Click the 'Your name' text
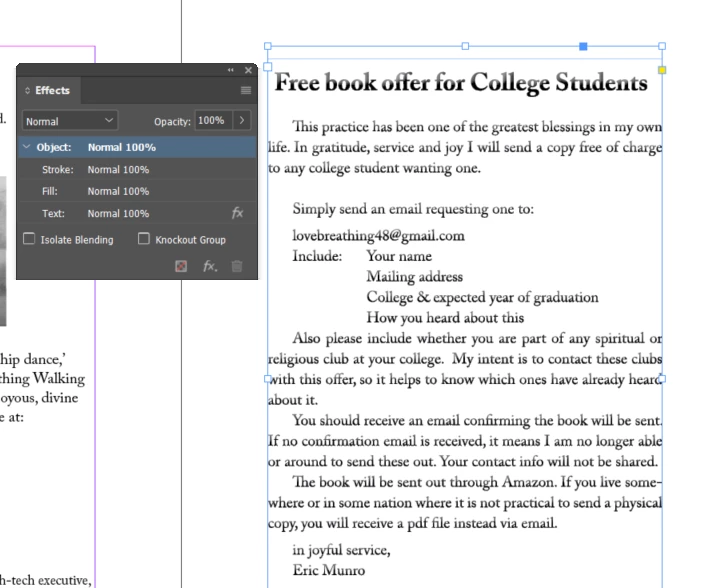The width and height of the screenshot is (720, 588). click(x=399, y=256)
